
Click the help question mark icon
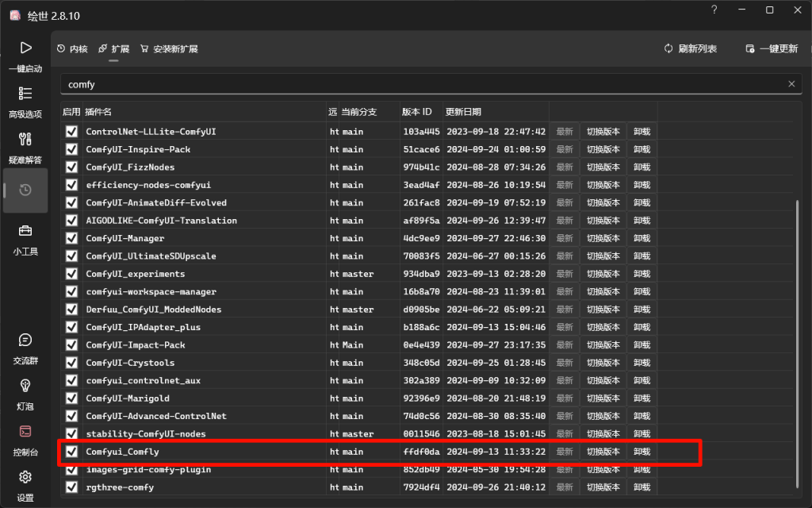(x=714, y=10)
